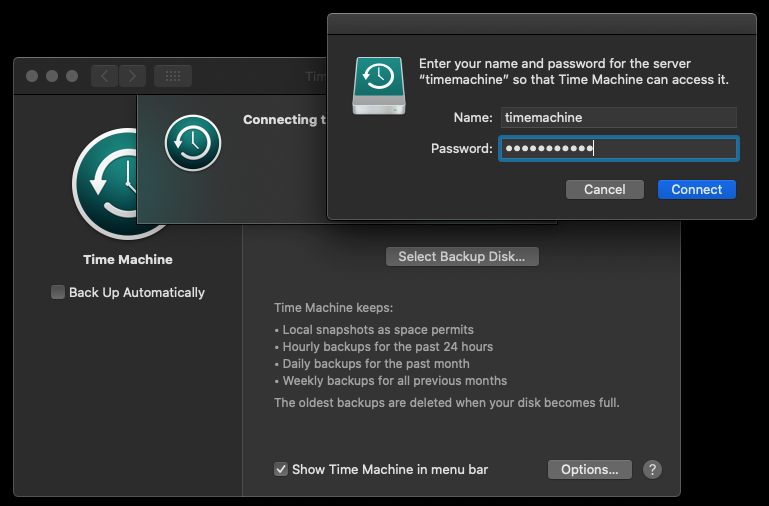Click 'Daily backups for the past month'
This screenshot has height=506, width=769.
pyautogui.click(x=376, y=364)
